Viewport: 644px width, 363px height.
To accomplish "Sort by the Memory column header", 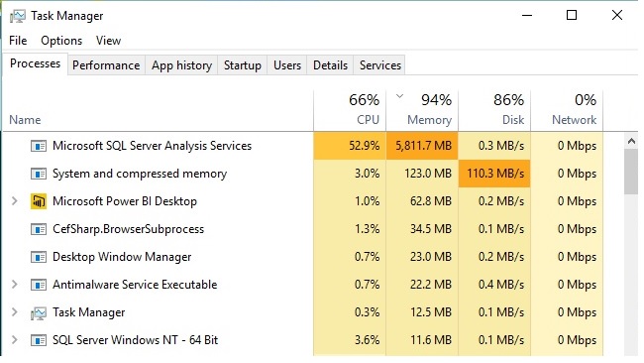I will [x=422, y=111].
